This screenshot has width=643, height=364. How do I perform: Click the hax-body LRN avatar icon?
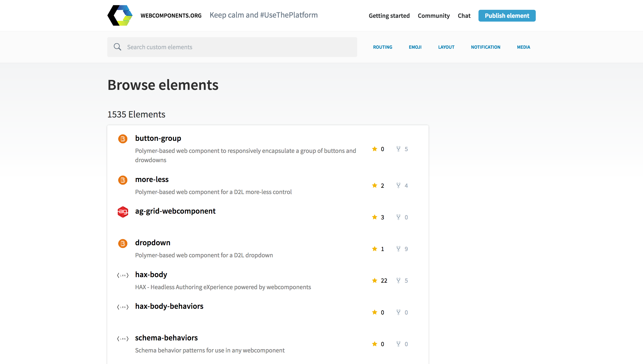point(123,275)
